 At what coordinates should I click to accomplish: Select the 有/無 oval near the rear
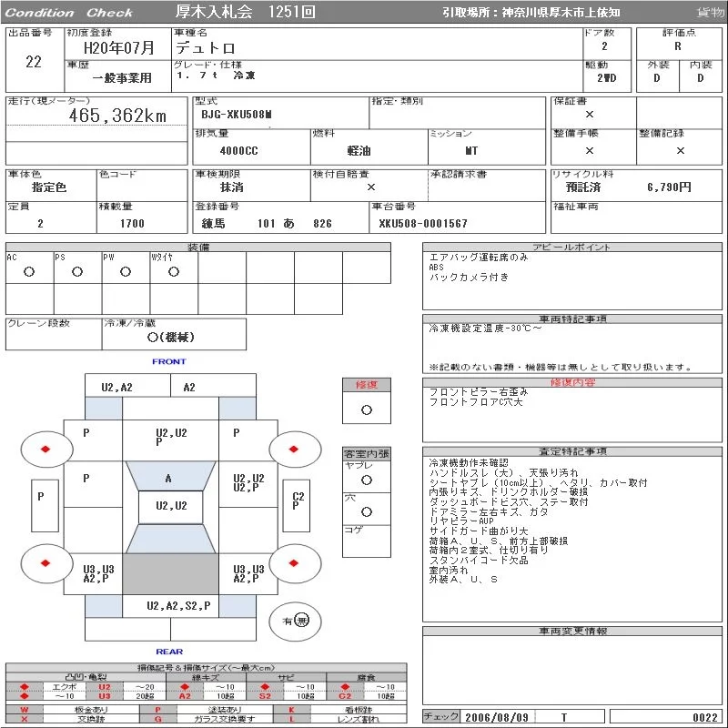295,621
